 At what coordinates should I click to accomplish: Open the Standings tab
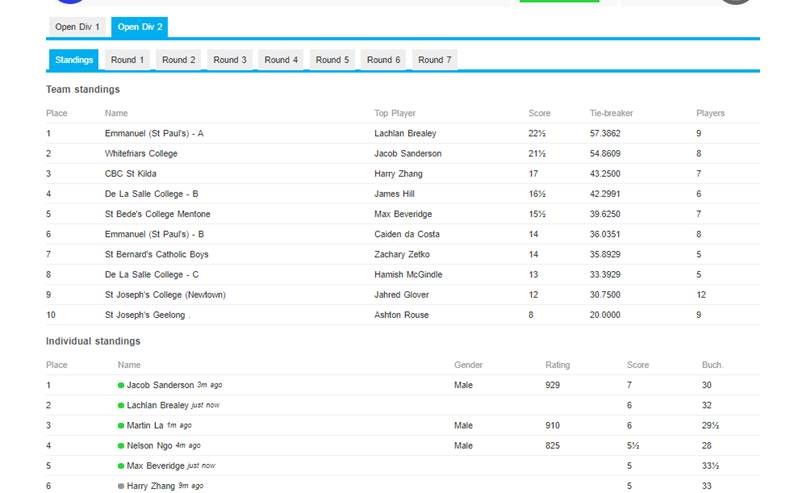tap(74, 60)
